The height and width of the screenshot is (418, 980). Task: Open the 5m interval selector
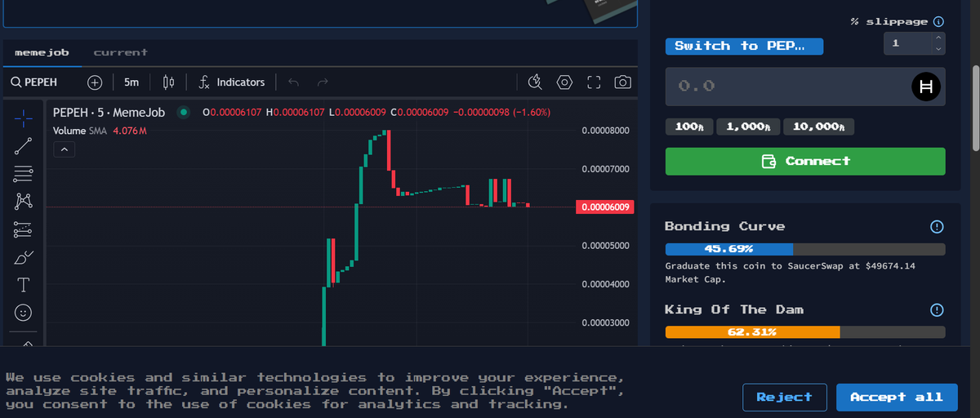coord(131,82)
